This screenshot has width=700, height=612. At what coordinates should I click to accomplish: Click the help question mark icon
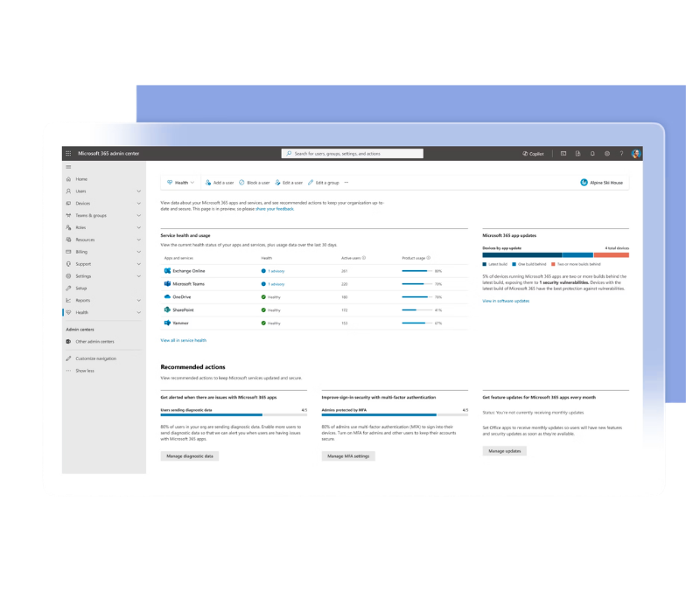(x=621, y=153)
